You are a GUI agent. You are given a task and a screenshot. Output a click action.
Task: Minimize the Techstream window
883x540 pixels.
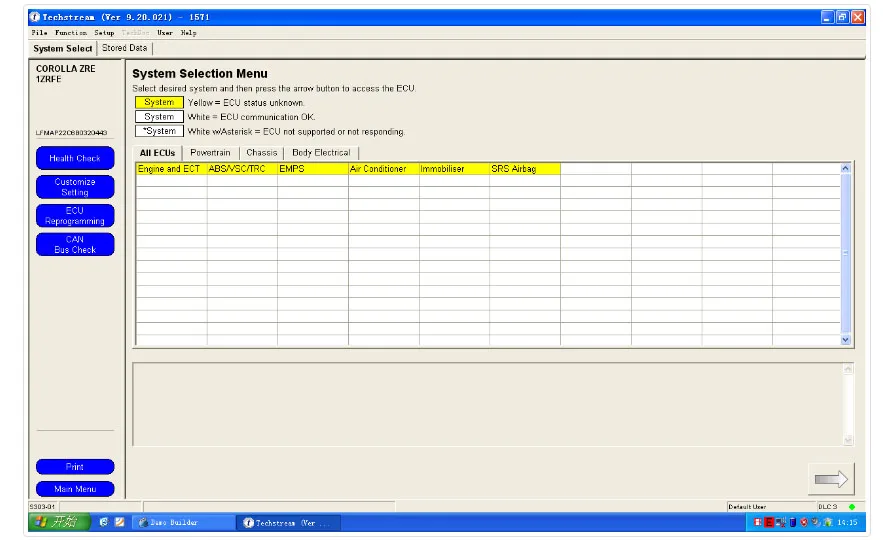point(827,17)
